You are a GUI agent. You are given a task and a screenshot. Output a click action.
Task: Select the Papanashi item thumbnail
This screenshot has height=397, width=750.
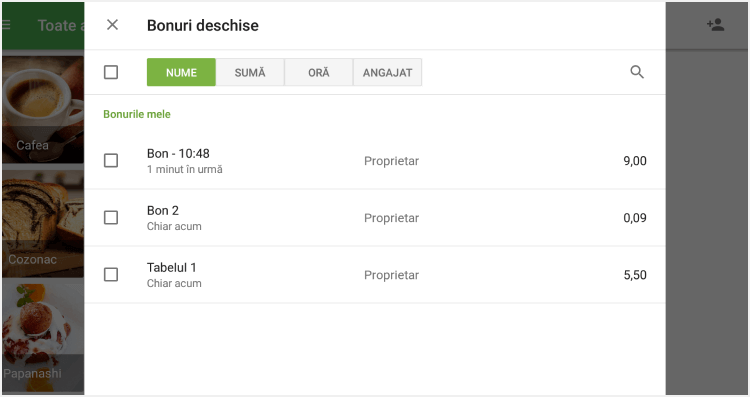coord(43,338)
